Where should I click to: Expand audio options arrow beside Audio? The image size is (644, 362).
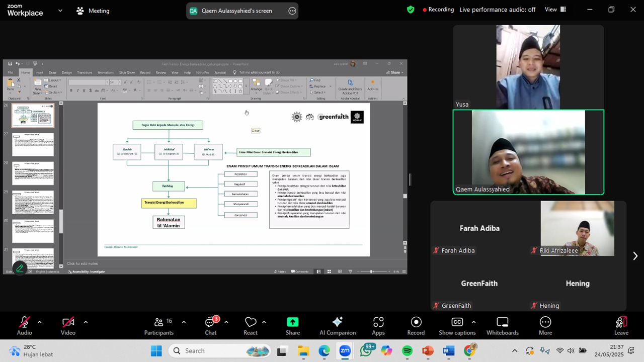click(39, 322)
